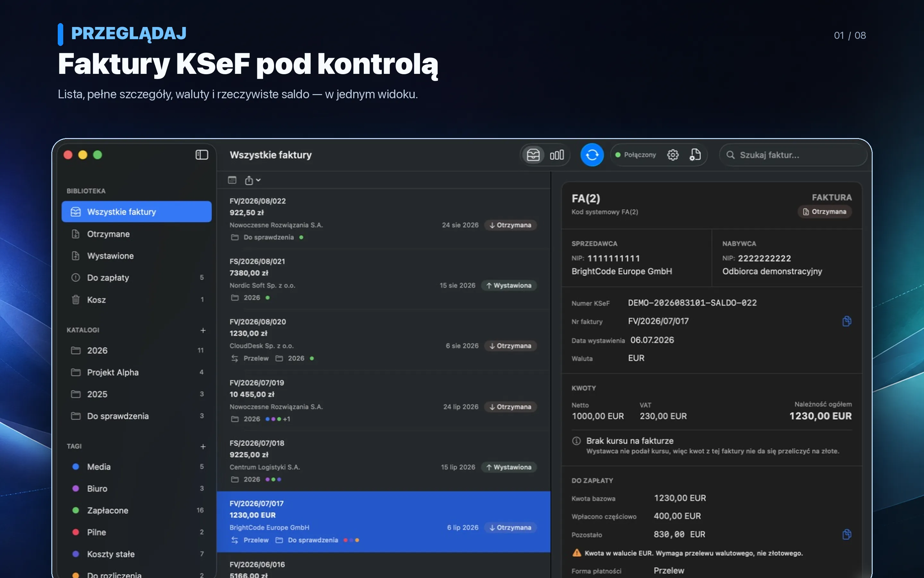Open the Do zapłaty section
This screenshot has width=924, height=578.
tap(136, 277)
